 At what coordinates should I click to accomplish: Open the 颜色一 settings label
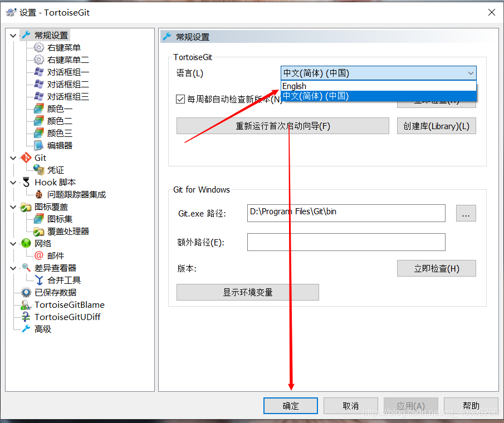tap(60, 109)
